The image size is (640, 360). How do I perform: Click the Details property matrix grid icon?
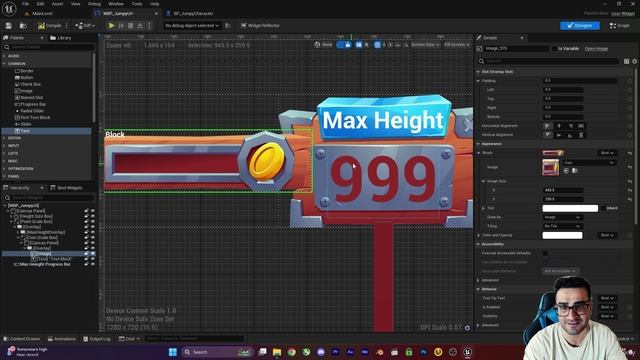627,61
